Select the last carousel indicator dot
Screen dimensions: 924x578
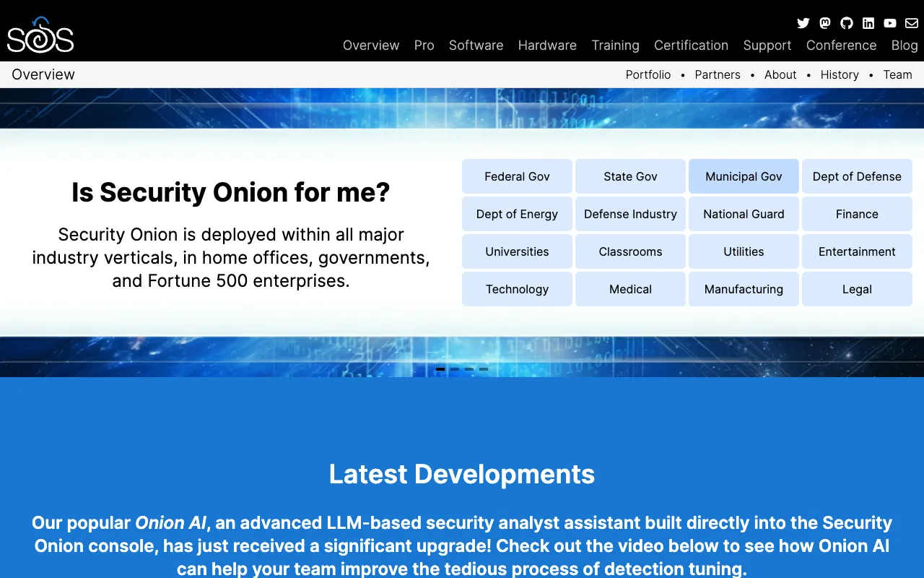coord(484,368)
